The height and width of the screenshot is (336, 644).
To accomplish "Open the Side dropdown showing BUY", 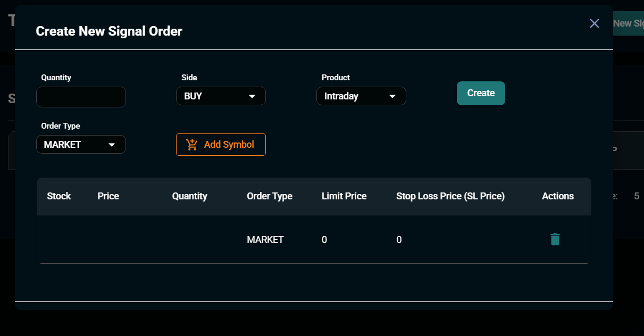I will [x=221, y=96].
